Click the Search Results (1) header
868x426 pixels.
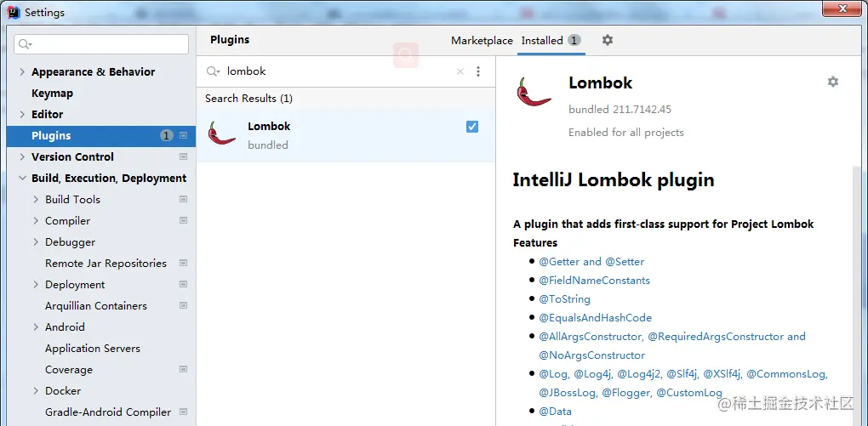(x=248, y=99)
